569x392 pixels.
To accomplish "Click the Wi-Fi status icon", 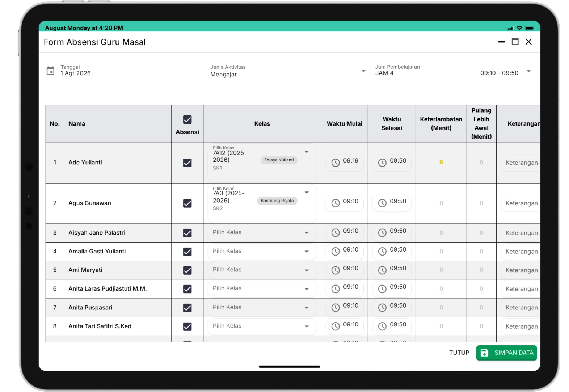I will coord(519,28).
